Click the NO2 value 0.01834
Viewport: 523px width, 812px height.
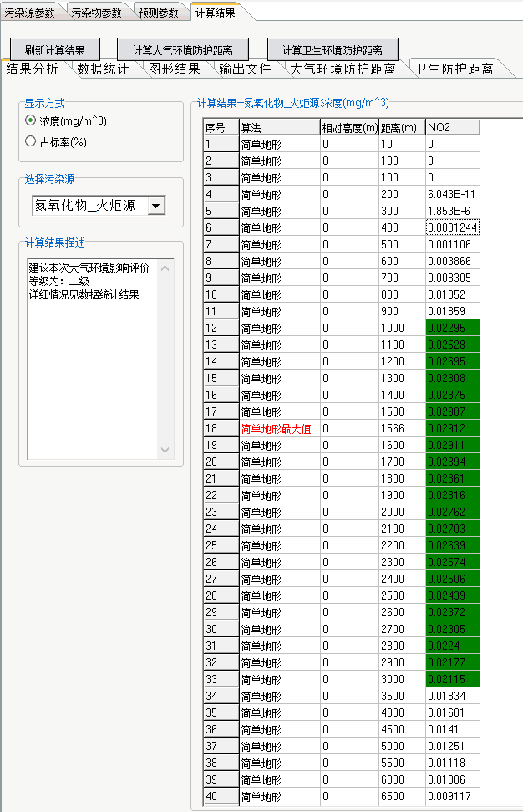coord(453,696)
